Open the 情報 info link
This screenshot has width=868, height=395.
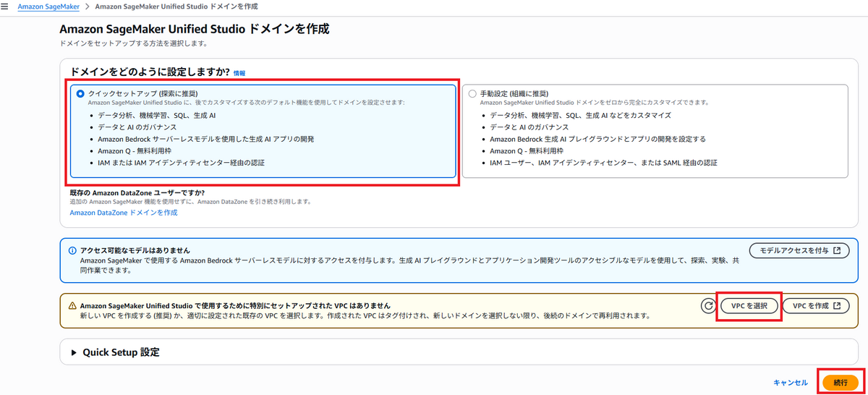[239, 73]
